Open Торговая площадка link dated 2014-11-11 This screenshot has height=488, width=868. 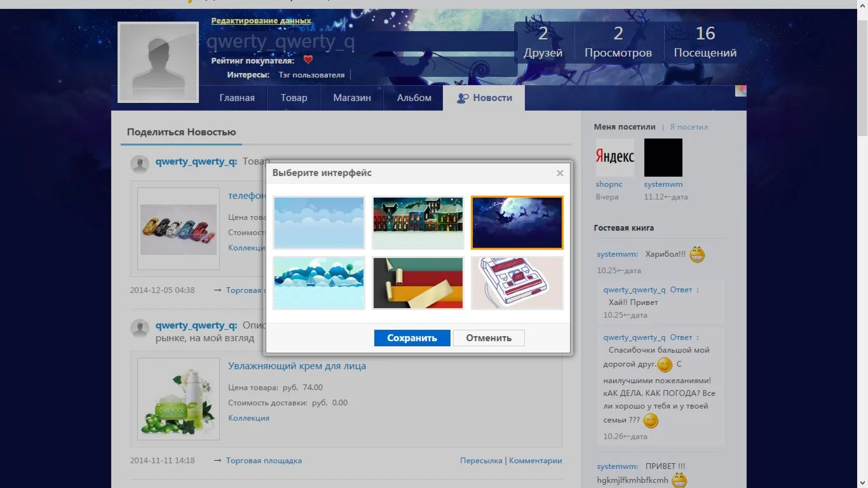264,461
